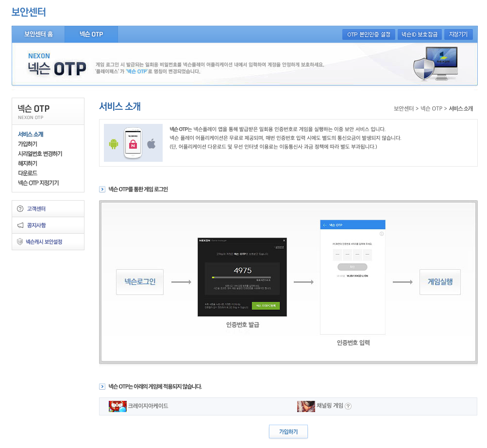Click the 보안센터 page title
487x448 pixels.
coord(29,12)
